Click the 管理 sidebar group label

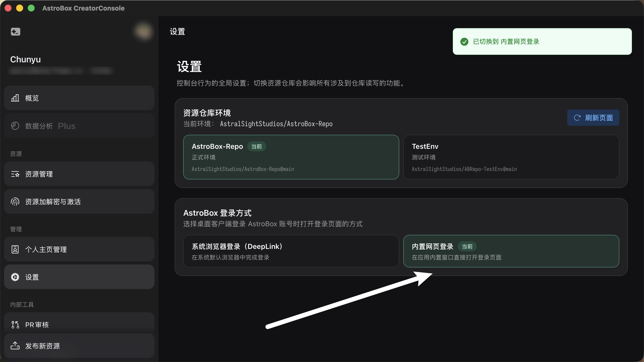click(x=16, y=229)
